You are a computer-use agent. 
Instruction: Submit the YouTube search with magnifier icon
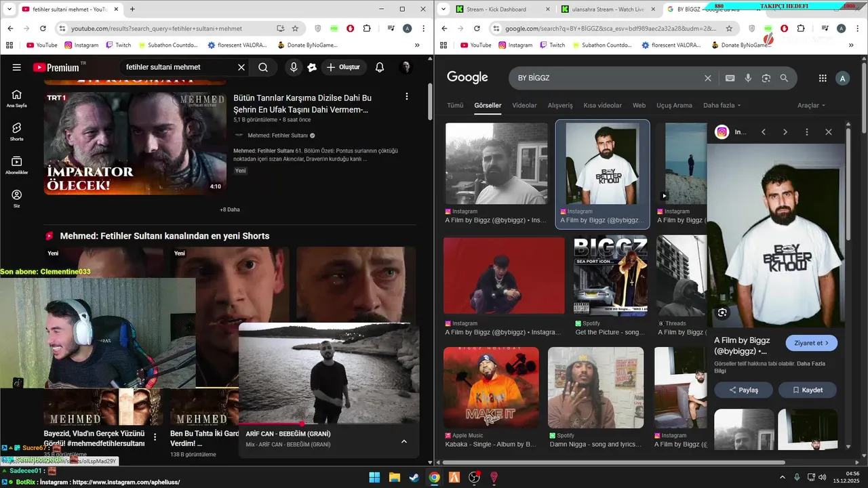[x=263, y=67]
